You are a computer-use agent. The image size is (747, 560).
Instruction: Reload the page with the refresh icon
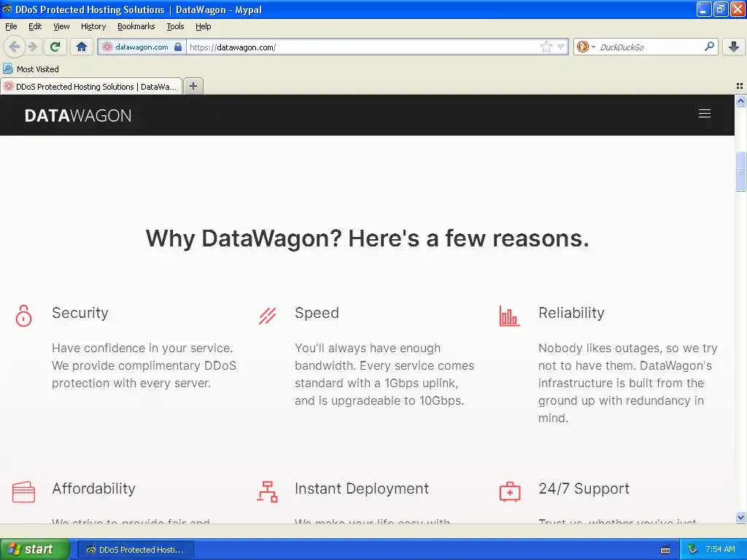point(55,47)
